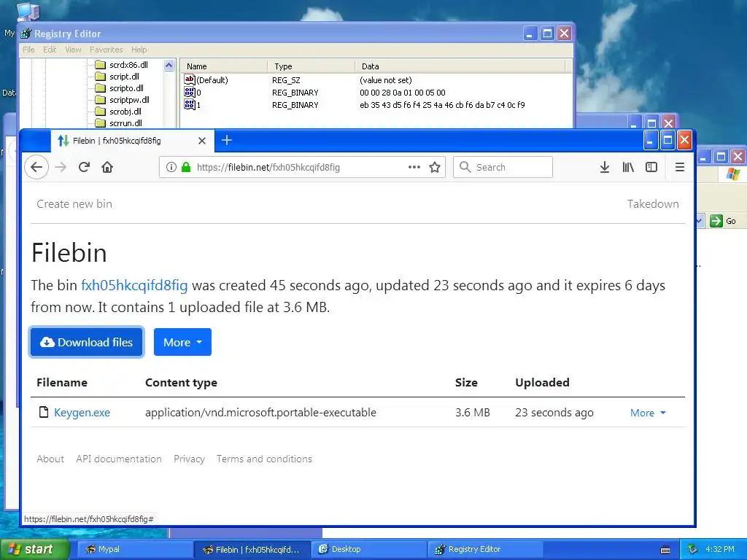Image resolution: width=747 pixels, height=560 pixels.
Task: Click the browser Search box
Action: tap(503, 167)
